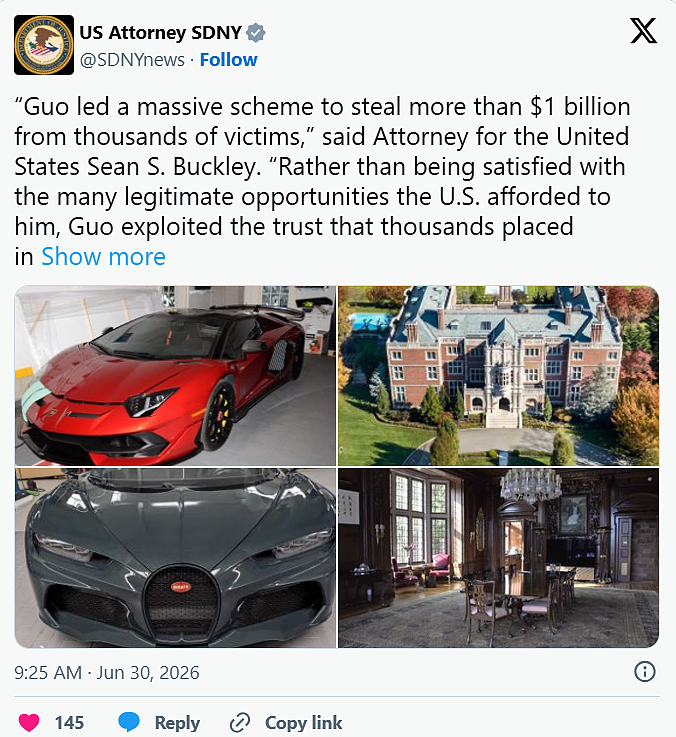Like the tweet with heart icon
676x737 pixels.
29,722
